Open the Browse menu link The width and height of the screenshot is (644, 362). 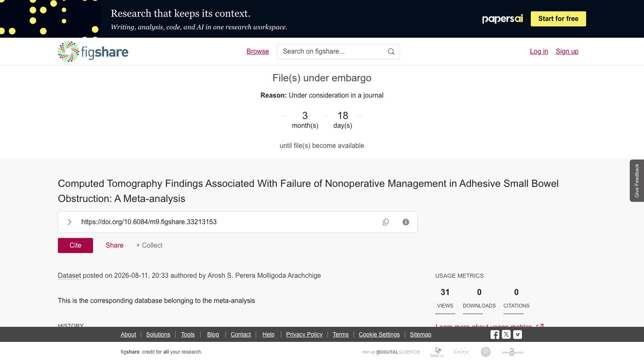pos(258,51)
